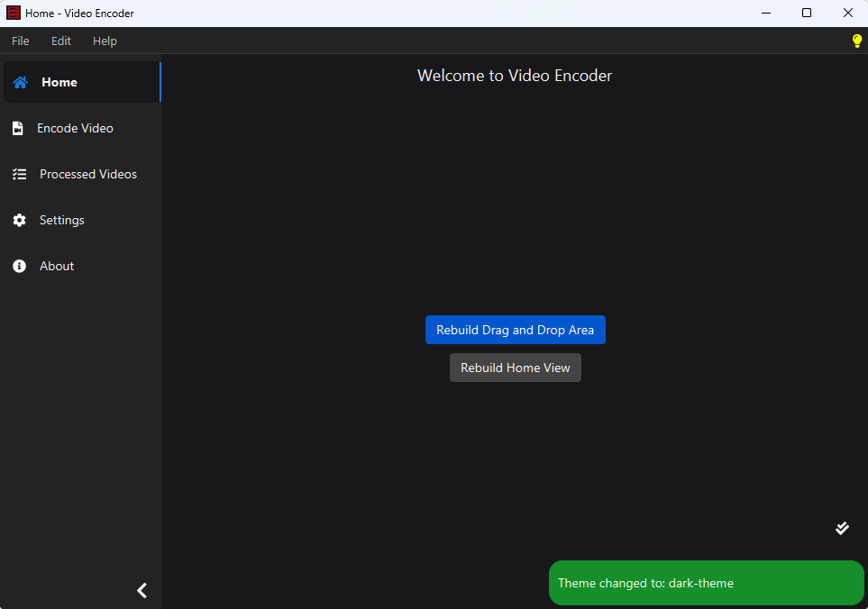Viewport: 868px width, 609px height.
Task: Click the Settings gear icon
Action: [x=19, y=220]
